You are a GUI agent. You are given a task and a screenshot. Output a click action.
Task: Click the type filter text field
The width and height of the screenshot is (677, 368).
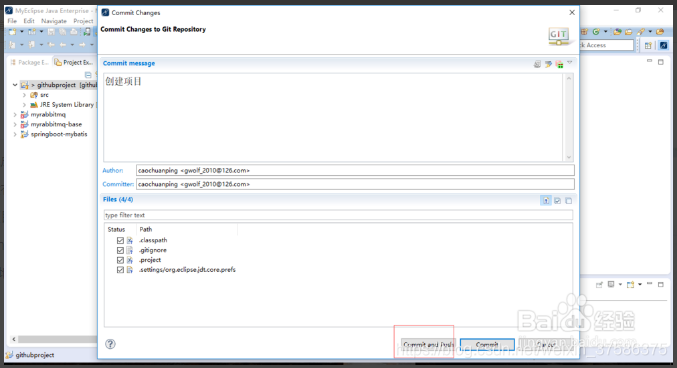click(x=338, y=215)
